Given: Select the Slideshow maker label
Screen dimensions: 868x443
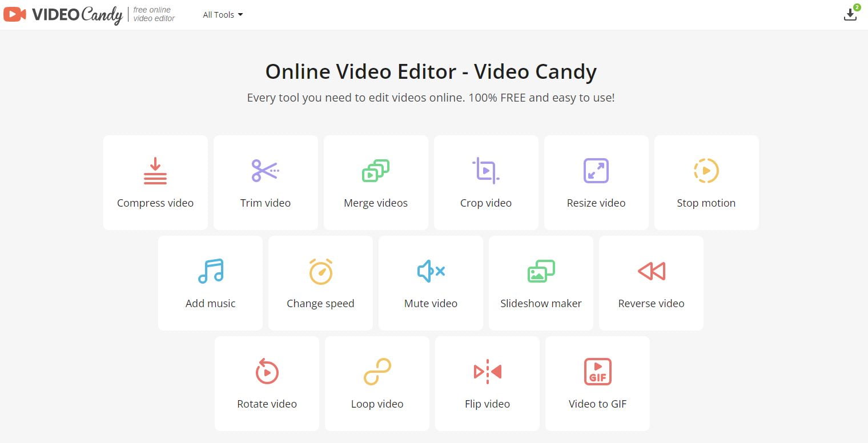Looking at the screenshot, I should 541,304.
